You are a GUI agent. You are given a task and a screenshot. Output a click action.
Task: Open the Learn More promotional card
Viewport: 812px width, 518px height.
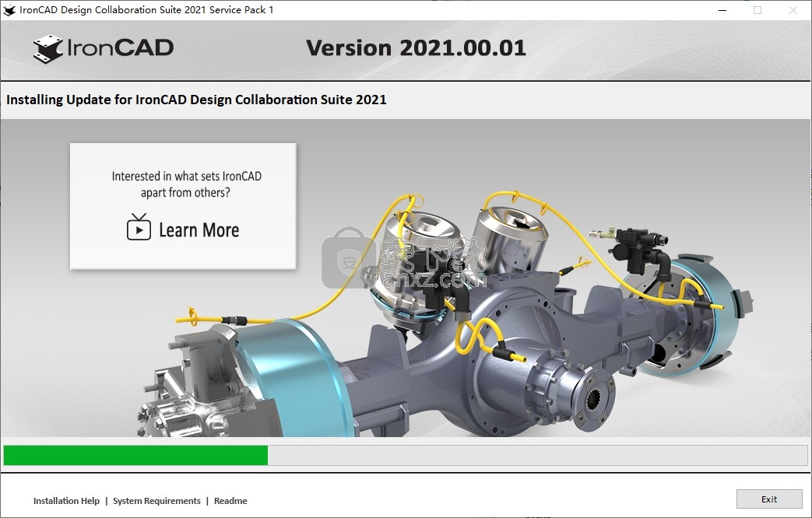tap(183, 206)
